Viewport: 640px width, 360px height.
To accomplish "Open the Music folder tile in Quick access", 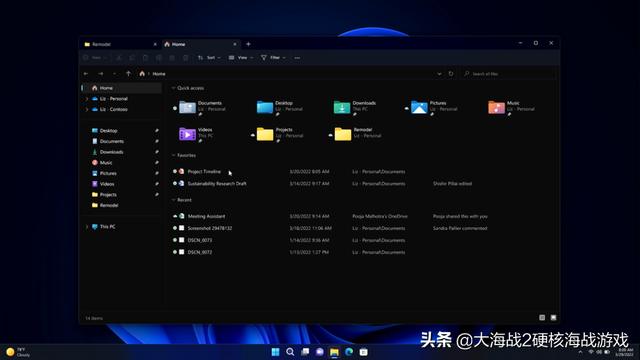I will pos(511,107).
